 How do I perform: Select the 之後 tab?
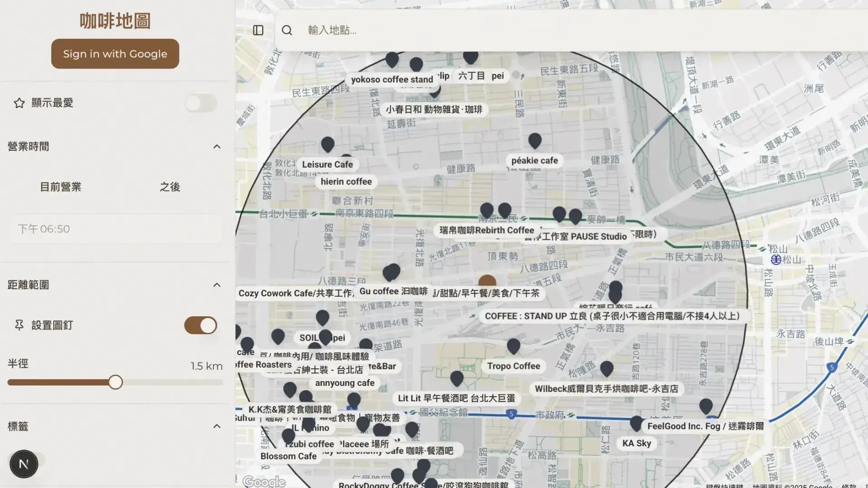tap(170, 187)
